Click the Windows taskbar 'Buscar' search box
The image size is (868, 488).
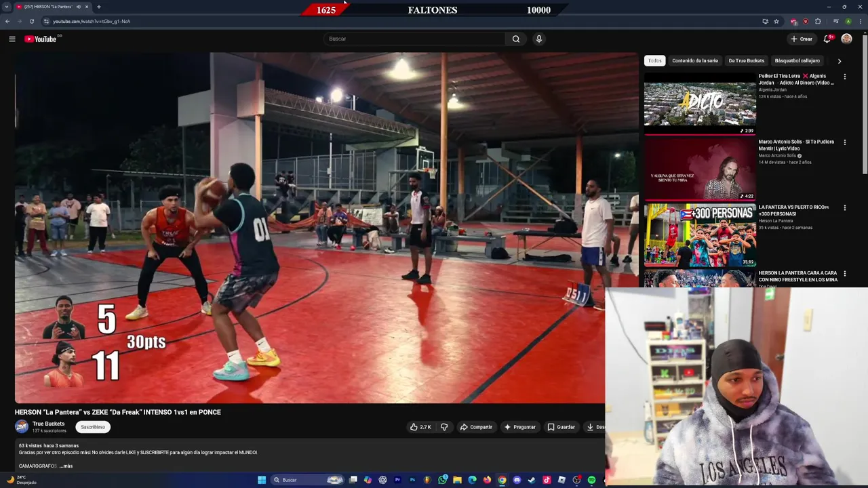pyautogui.click(x=307, y=480)
